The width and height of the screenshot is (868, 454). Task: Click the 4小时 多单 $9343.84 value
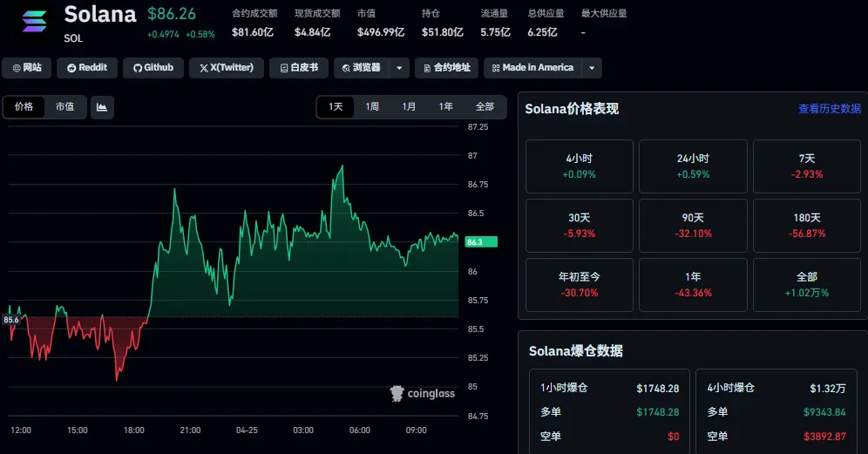pyautogui.click(x=824, y=412)
